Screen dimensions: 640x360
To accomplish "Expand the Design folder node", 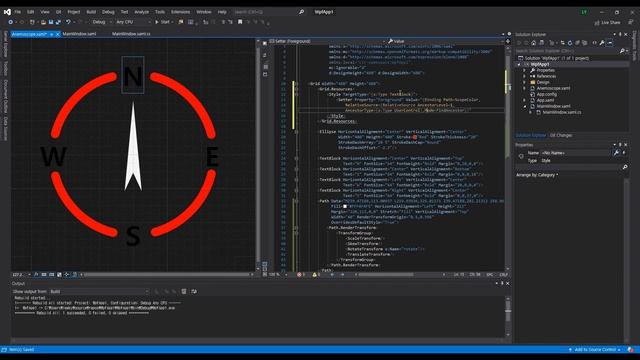I will tap(524, 82).
